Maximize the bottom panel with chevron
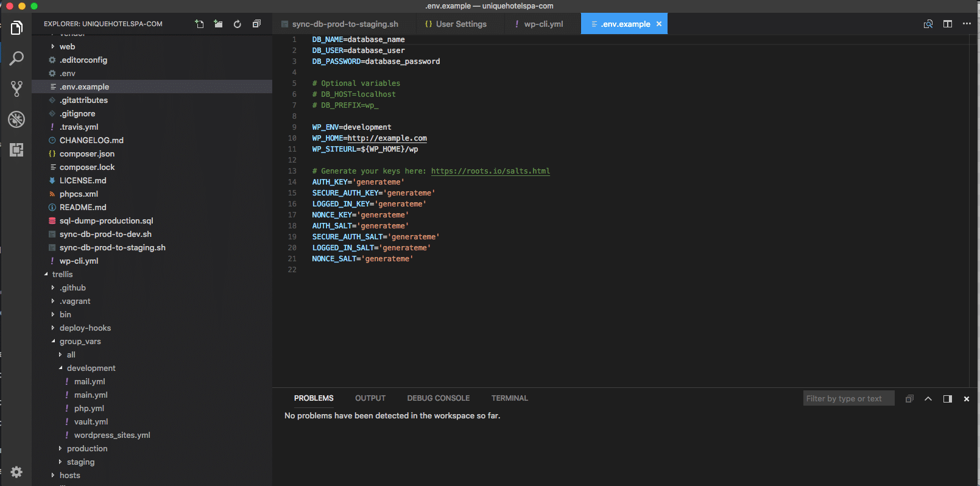This screenshot has height=486, width=980. click(x=928, y=399)
